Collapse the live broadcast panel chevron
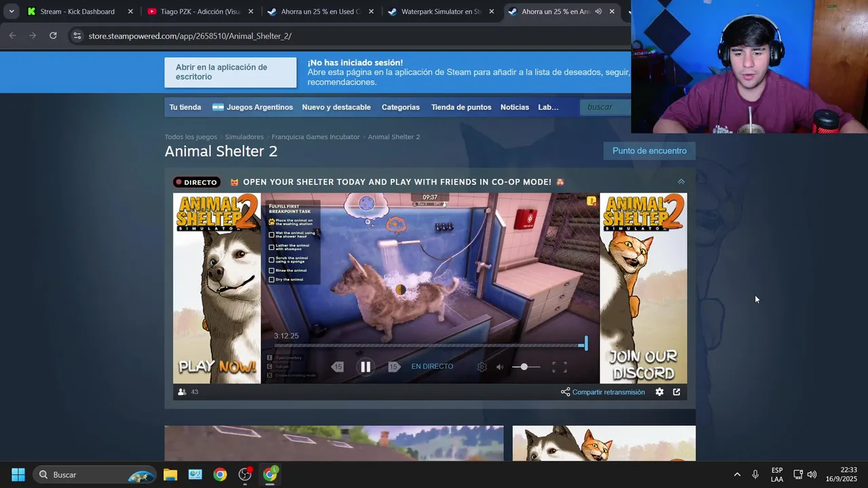868x488 pixels. 681,182
